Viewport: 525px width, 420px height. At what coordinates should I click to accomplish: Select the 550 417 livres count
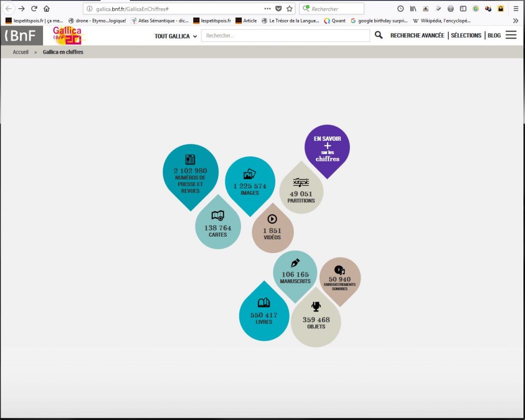coord(264,315)
